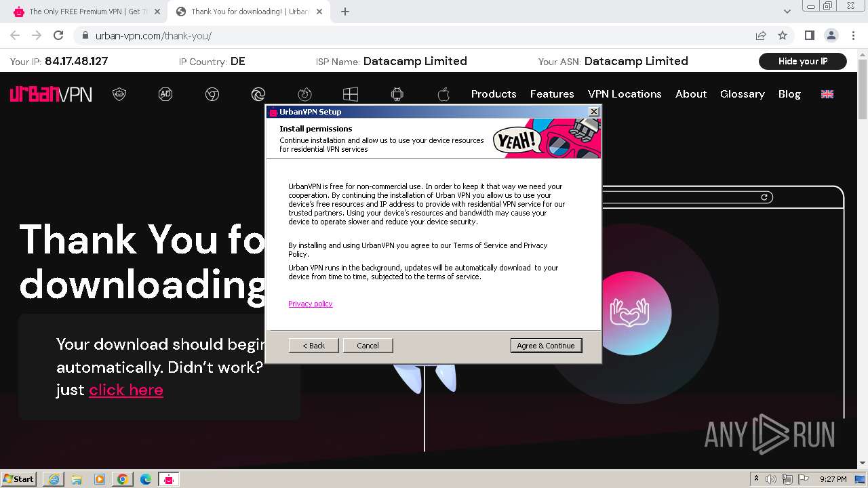Image resolution: width=868 pixels, height=488 pixels.
Task: Show hidden tray icons
Action: (x=756, y=479)
